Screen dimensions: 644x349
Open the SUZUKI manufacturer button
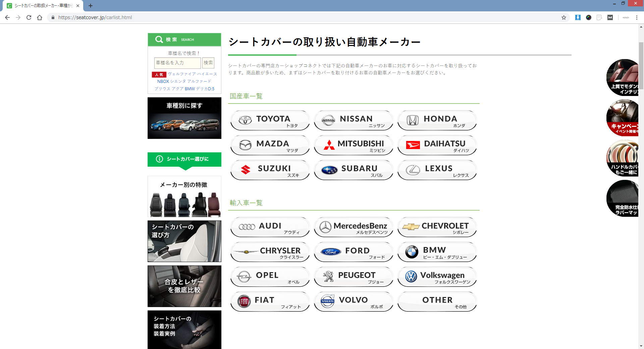[x=270, y=170]
